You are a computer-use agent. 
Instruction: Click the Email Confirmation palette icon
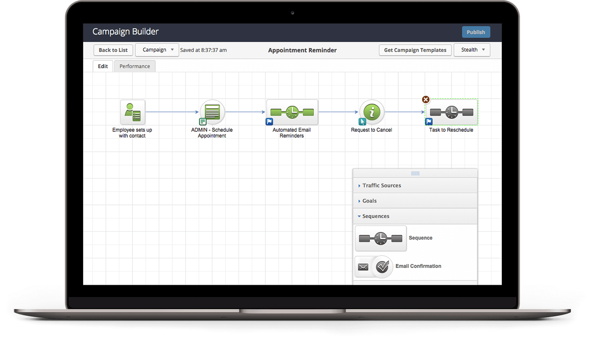coord(375,267)
